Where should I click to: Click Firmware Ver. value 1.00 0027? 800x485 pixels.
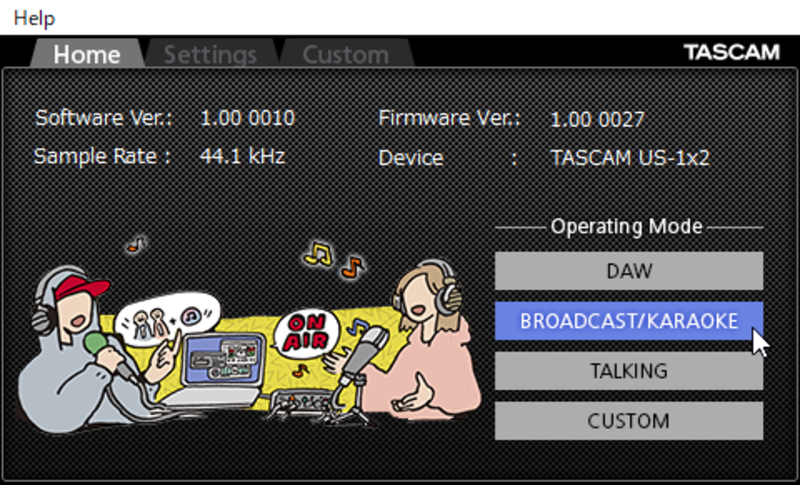[597, 120]
